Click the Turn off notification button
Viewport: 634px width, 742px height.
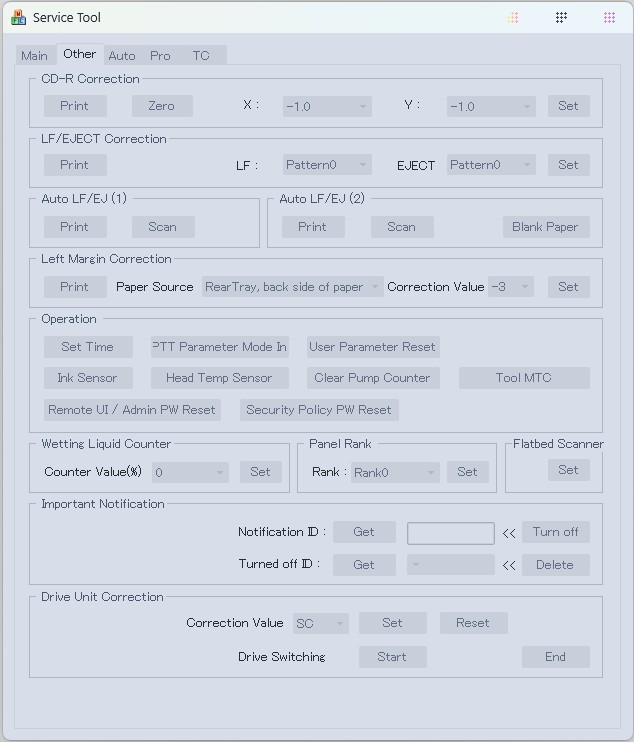(x=555, y=532)
